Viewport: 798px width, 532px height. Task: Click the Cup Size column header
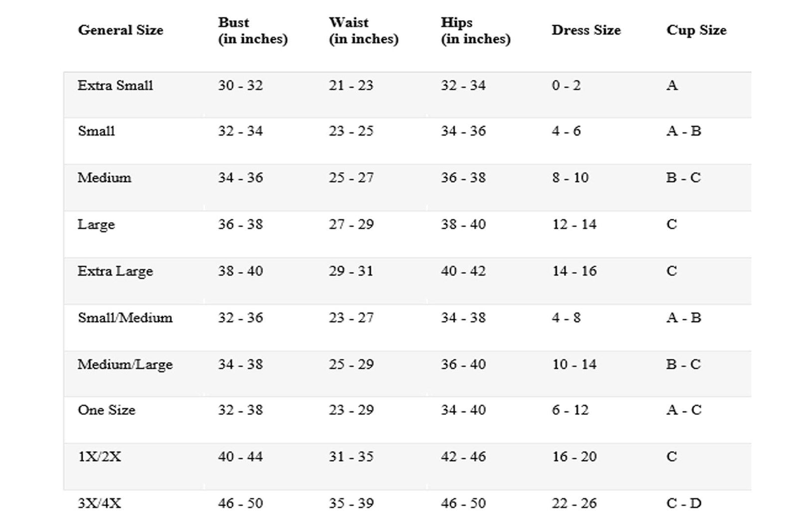696,30
